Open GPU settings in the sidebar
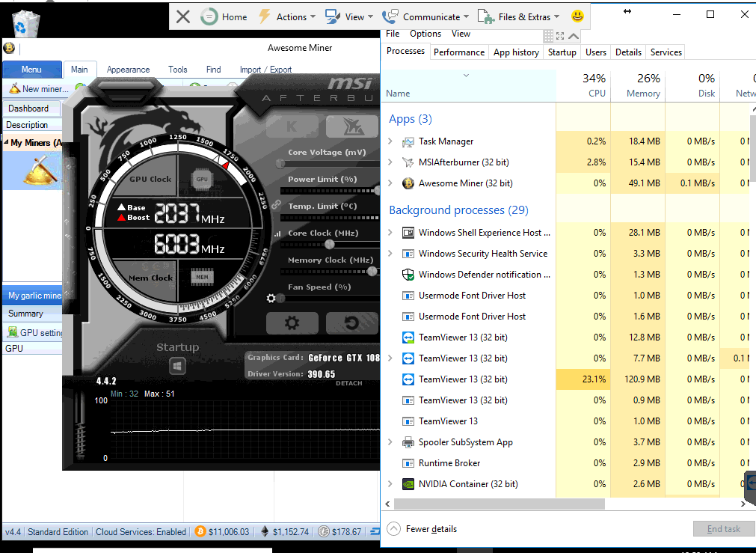Viewport: 756px width, 553px height. click(30, 332)
